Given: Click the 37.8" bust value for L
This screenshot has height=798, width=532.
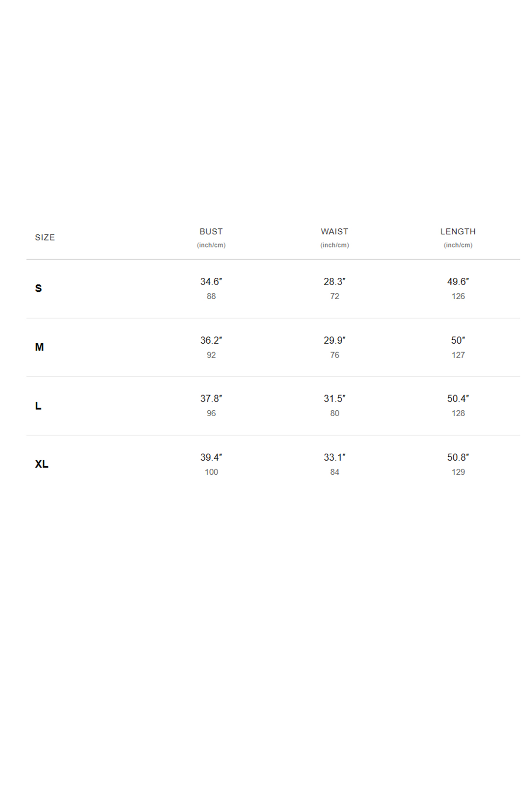Looking at the screenshot, I should point(211,399).
